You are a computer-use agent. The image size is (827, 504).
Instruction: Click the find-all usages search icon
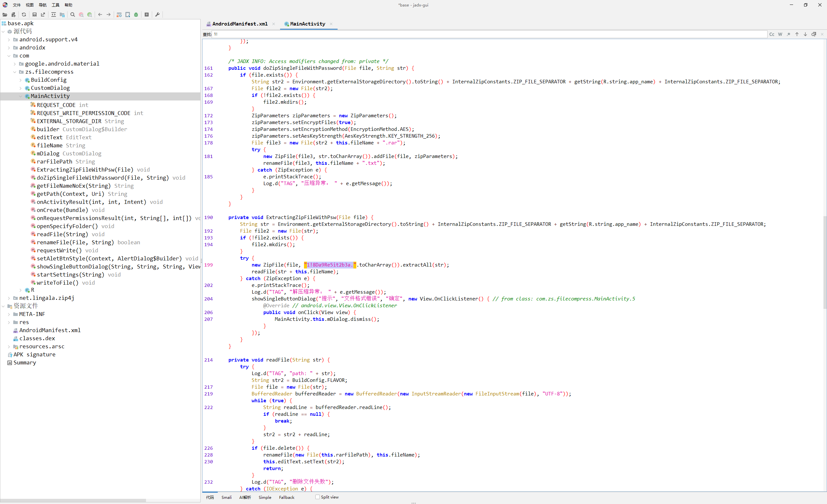point(813,34)
